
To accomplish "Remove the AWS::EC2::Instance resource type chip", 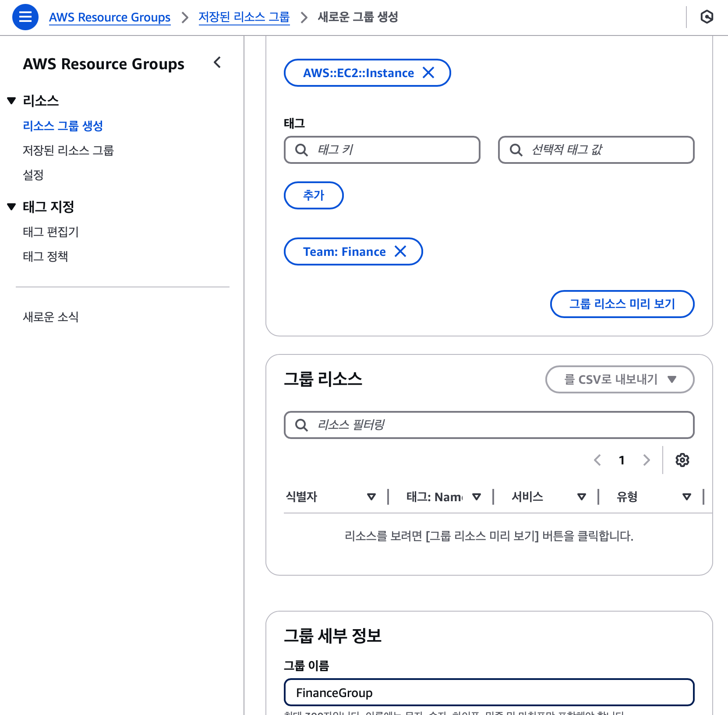I will pyautogui.click(x=428, y=73).
